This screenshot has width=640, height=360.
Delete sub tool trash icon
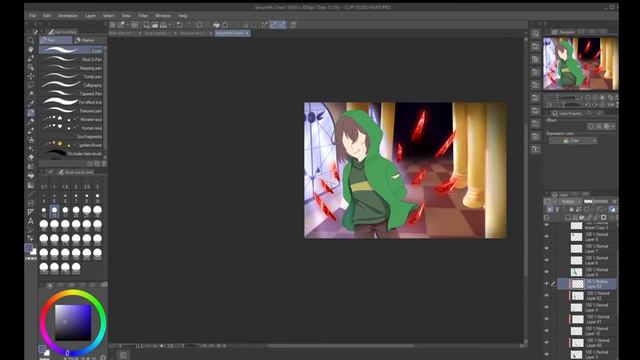[104, 164]
